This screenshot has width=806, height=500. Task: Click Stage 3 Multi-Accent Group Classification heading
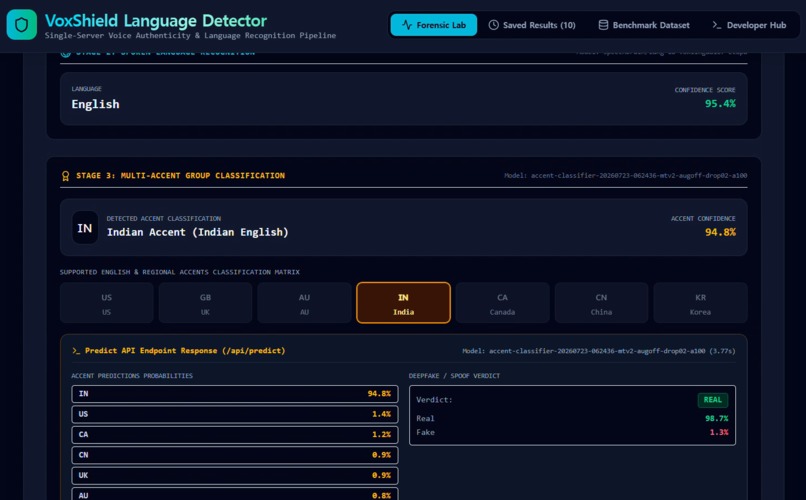click(180, 176)
